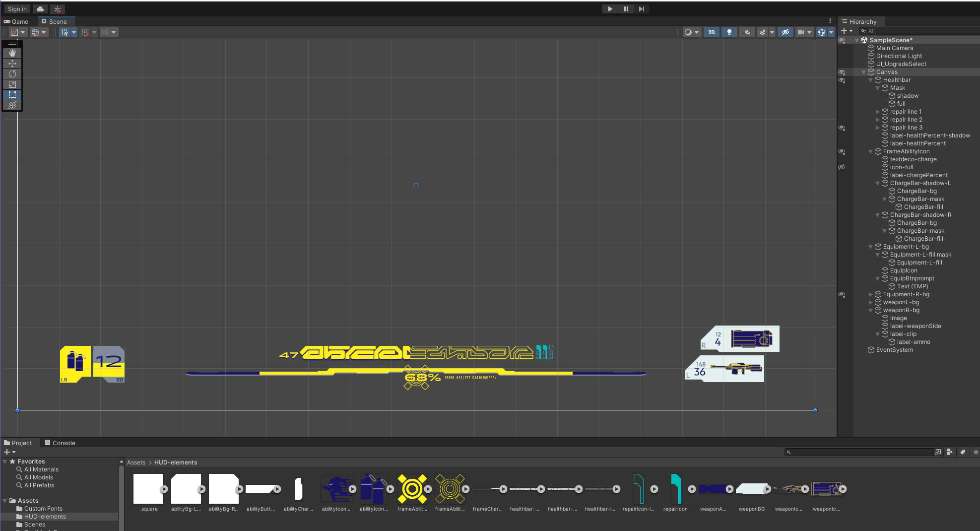Screen dimensions: 980x531
Task: Select the Rotate tool
Action: (x=12, y=74)
